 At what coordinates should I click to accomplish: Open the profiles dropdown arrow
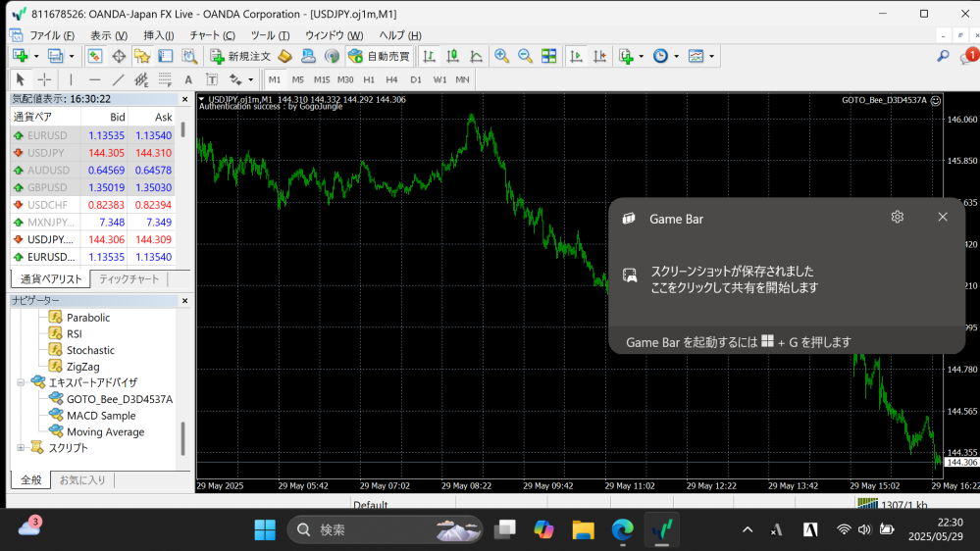(x=72, y=56)
